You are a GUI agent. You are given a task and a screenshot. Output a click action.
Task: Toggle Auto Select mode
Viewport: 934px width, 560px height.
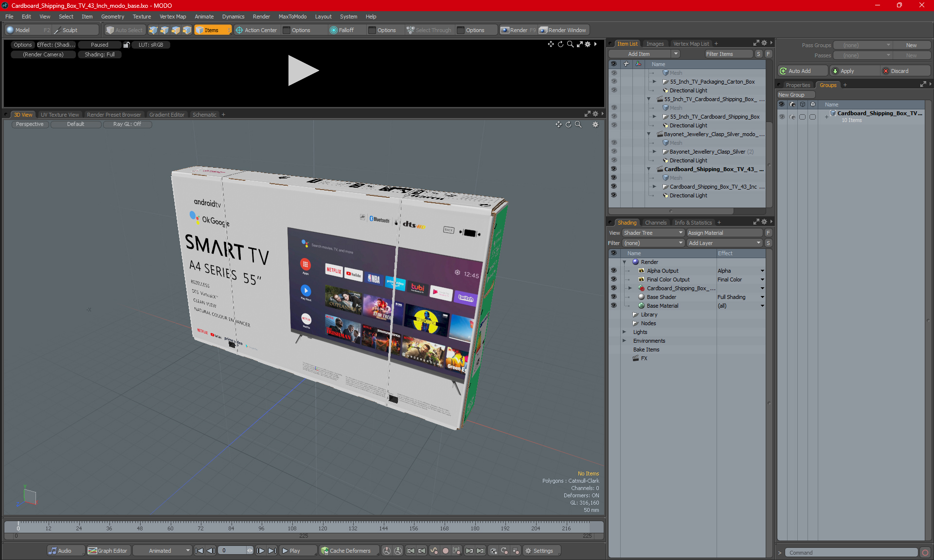click(125, 30)
